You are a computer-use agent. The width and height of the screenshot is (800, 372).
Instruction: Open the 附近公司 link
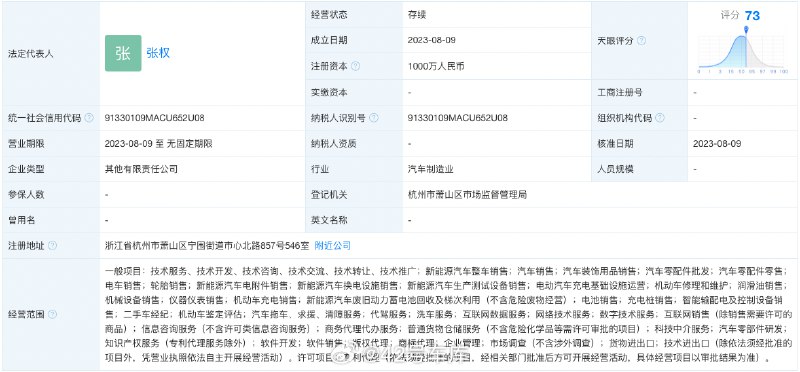333,245
